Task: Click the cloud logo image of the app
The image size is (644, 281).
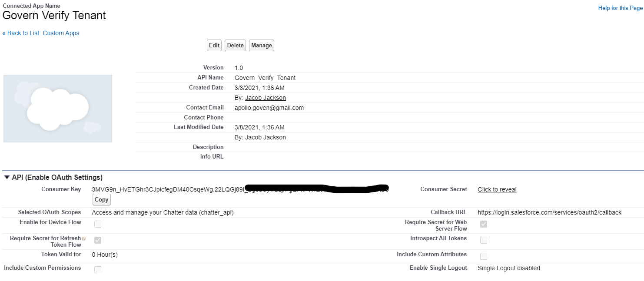Action: point(58,109)
